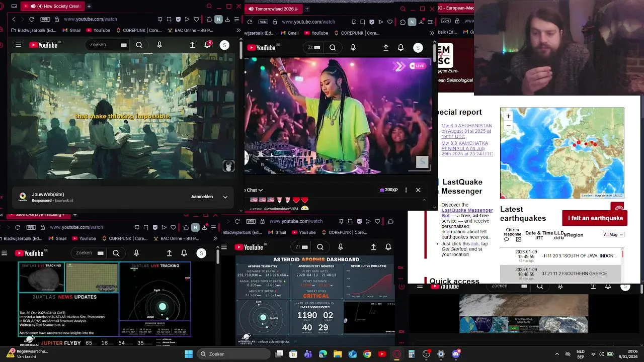Open All Mag magnitude filter dropdown
The width and height of the screenshot is (644, 362).
(x=613, y=235)
